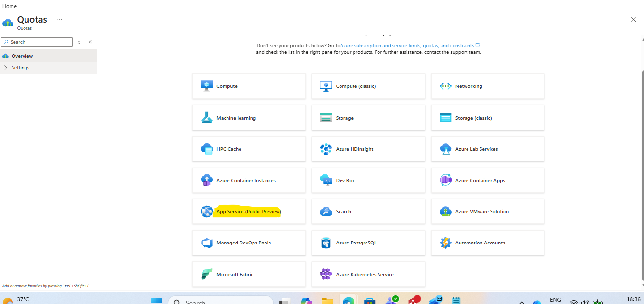This screenshot has width=644, height=304.
Task: Click the Azure Lab Services icon
Action: 445,149
